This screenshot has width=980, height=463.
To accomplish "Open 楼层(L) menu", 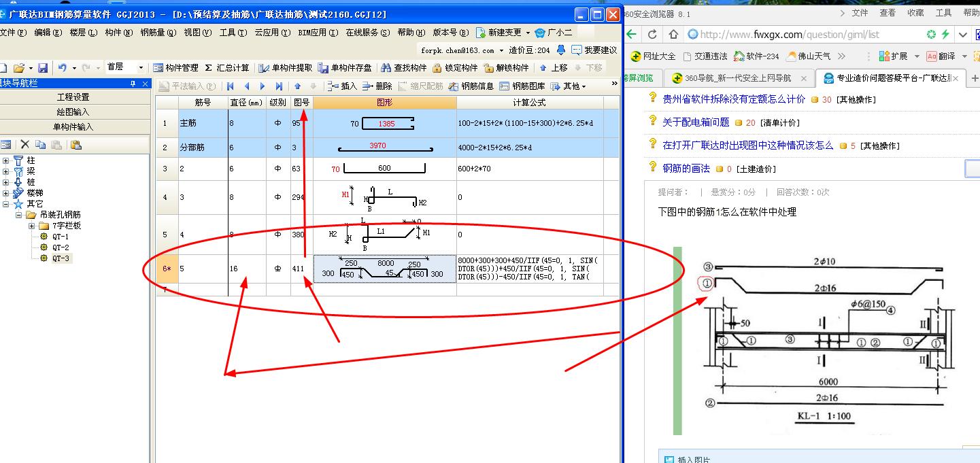I will point(83,33).
